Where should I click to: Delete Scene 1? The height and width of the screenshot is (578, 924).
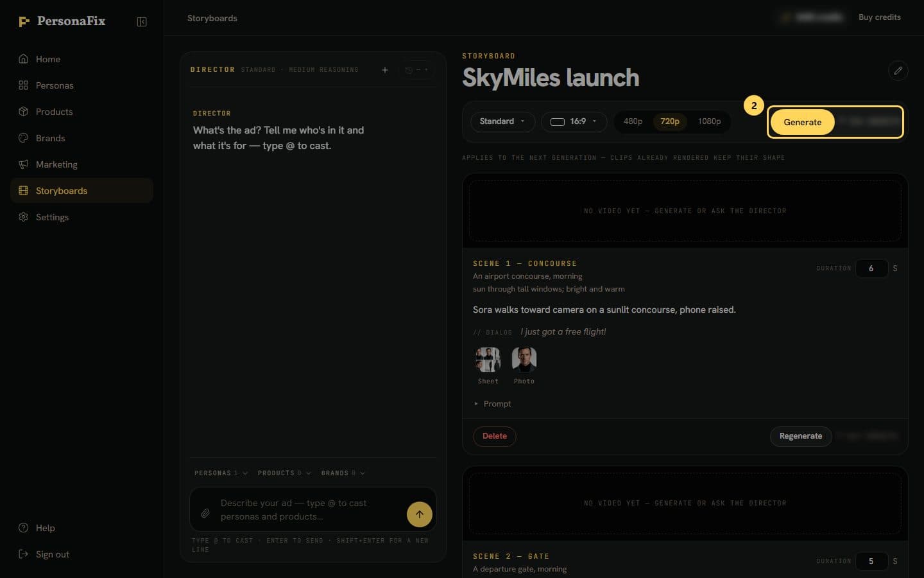coord(495,436)
